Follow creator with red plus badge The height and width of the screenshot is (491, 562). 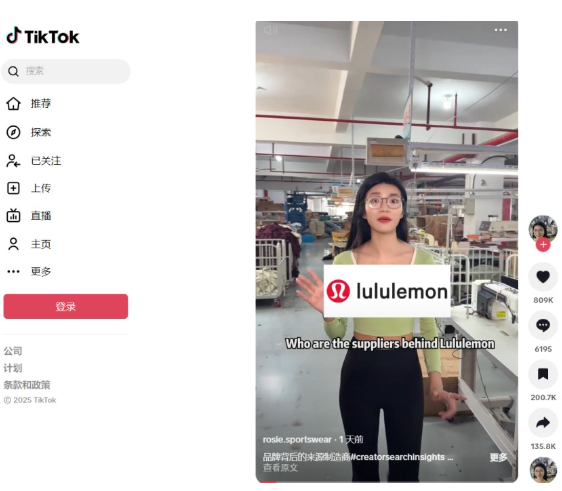(x=543, y=245)
